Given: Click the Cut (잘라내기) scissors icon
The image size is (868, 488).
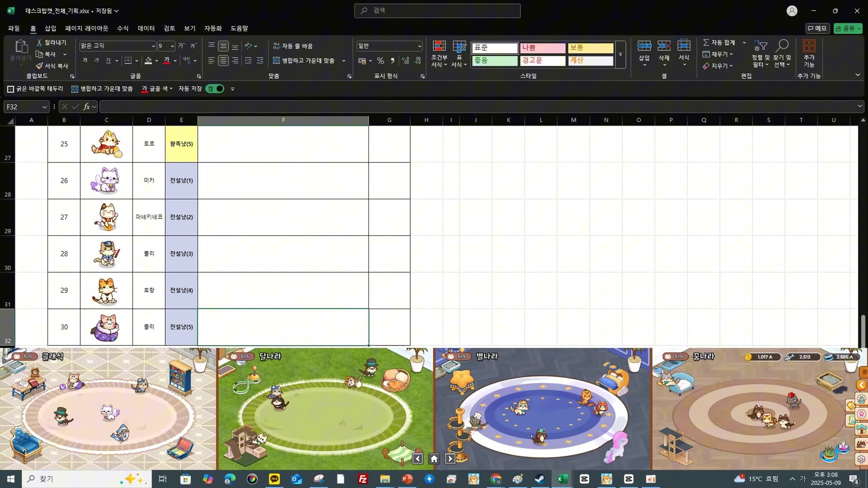Looking at the screenshot, I should pos(39,42).
